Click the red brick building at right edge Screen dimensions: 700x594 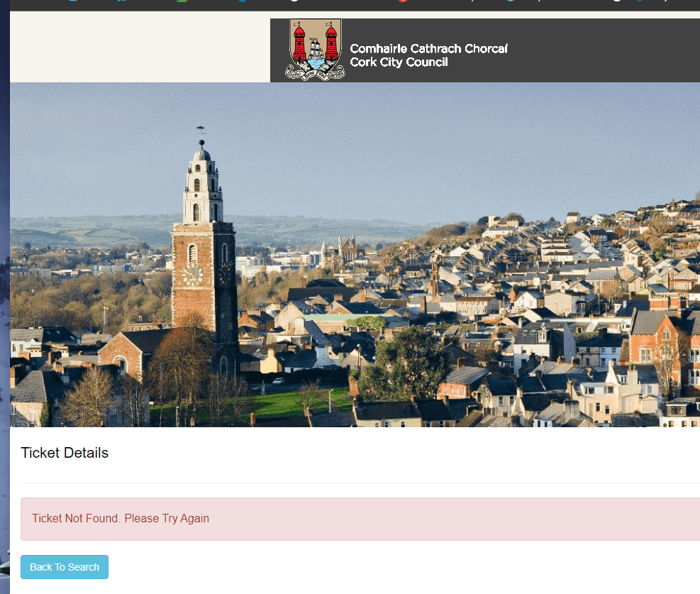pyautogui.click(x=660, y=348)
